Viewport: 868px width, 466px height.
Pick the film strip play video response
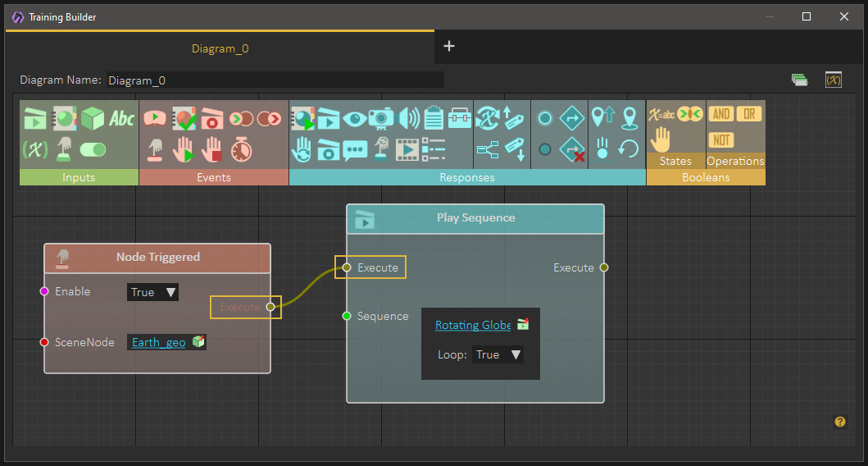(407, 149)
